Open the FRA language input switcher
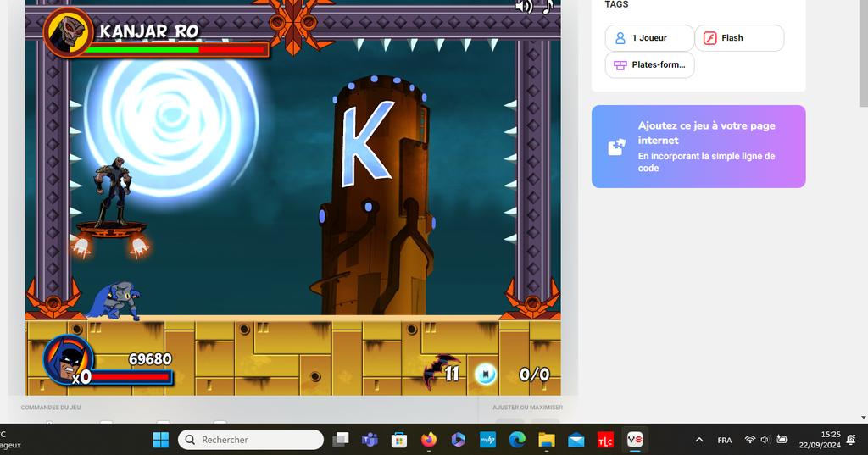868x455 pixels. click(725, 440)
